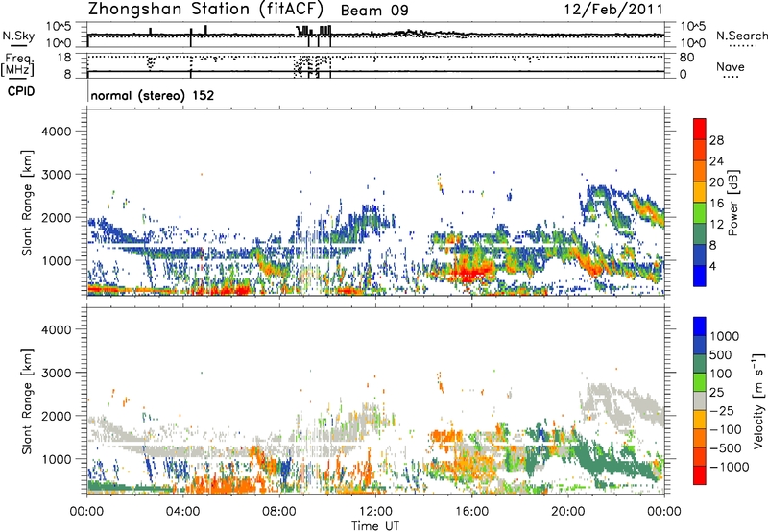This screenshot has width=768, height=532.
Task: Click the 28 value on Power colorbar
Action: (x=716, y=140)
